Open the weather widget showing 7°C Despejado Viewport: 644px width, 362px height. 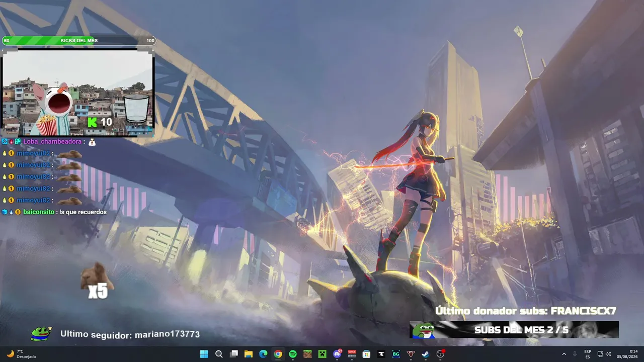[x=22, y=354]
